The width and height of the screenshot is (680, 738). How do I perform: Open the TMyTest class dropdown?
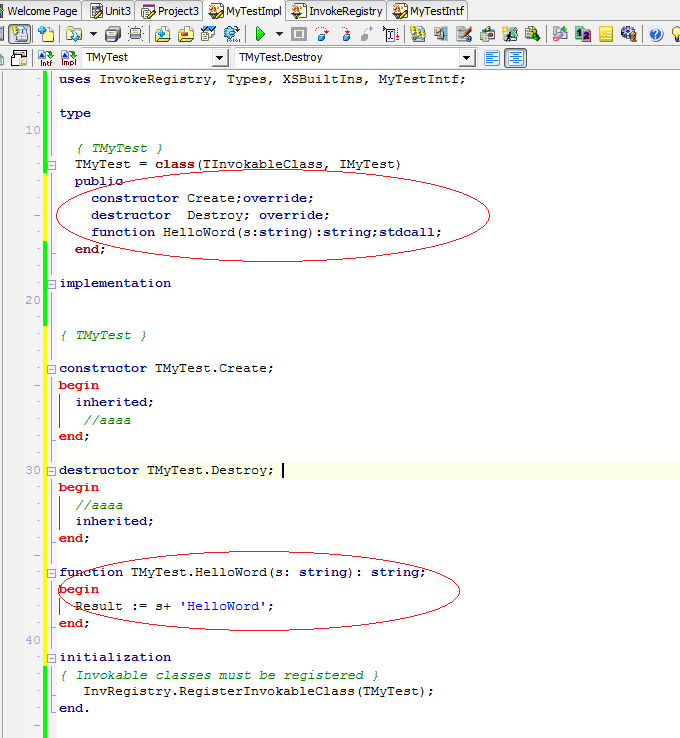click(x=219, y=58)
